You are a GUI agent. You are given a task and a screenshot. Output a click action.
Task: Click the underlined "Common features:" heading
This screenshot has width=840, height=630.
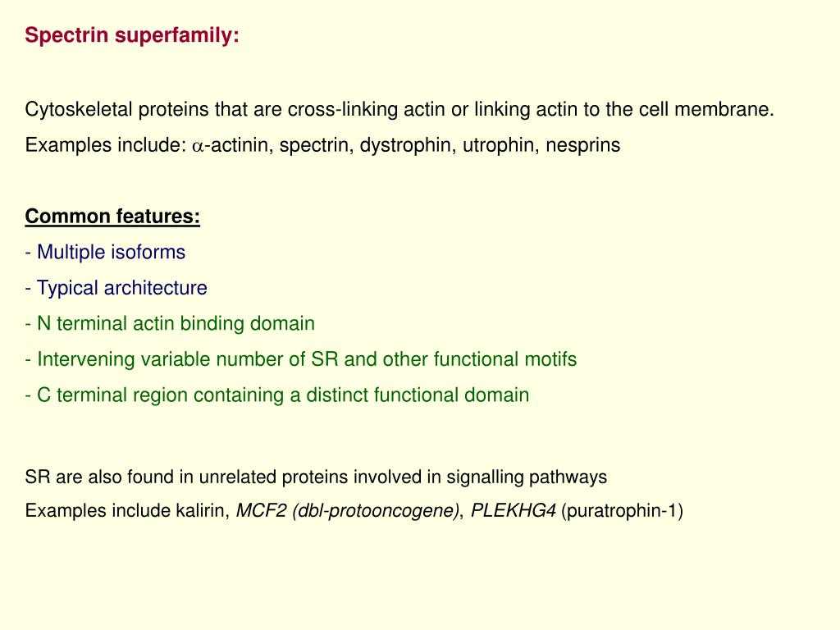112,217
